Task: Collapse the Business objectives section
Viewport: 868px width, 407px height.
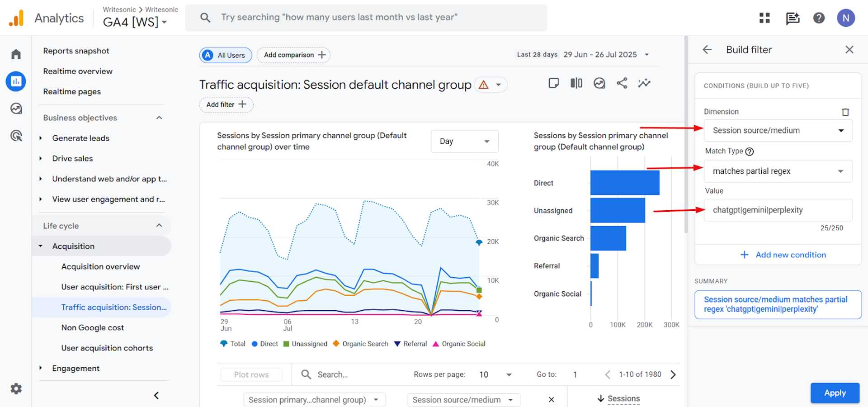Action: tap(159, 118)
